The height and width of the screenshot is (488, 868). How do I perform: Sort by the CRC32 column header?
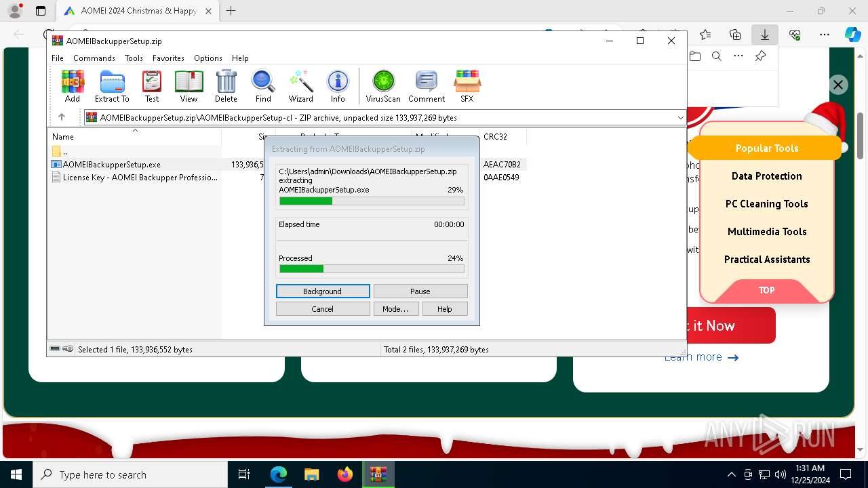502,136
